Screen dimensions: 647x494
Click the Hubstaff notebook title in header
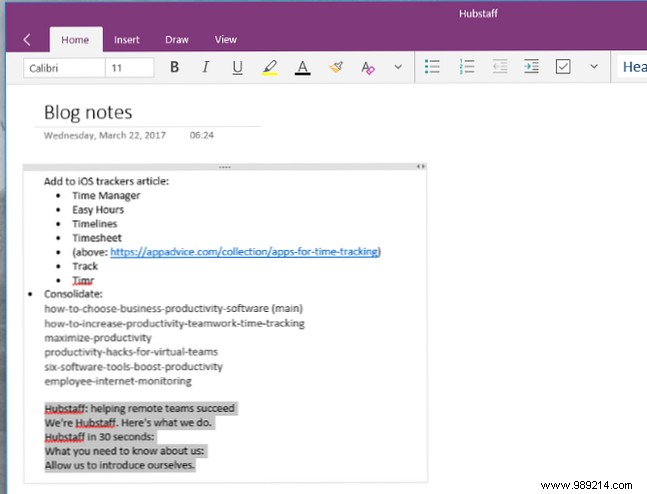pyautogui.click(x=478, y=14)
